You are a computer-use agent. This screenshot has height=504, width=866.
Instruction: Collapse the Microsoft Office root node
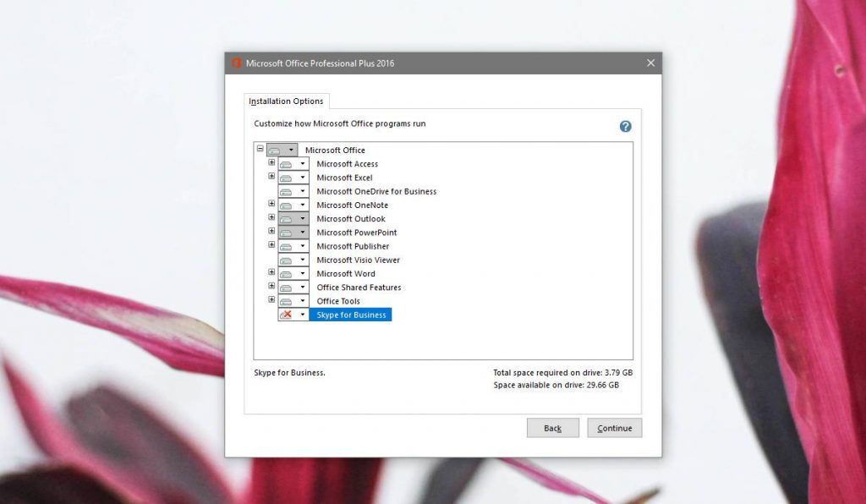point(260,149)
